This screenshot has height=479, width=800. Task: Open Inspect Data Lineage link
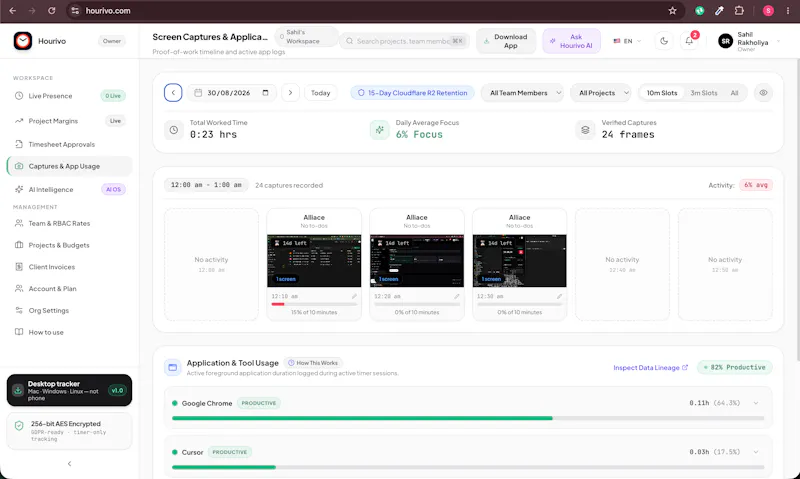[651, 368]
